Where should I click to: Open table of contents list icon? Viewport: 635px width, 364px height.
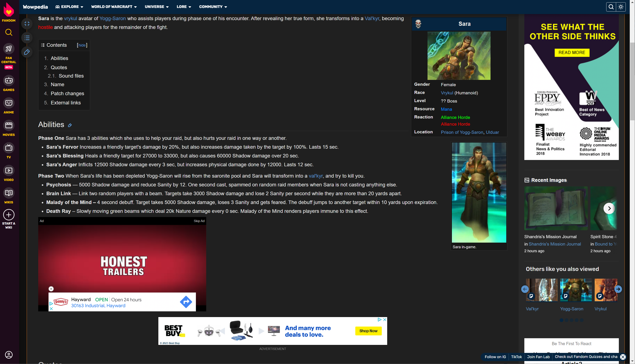[x=27, y=38]
